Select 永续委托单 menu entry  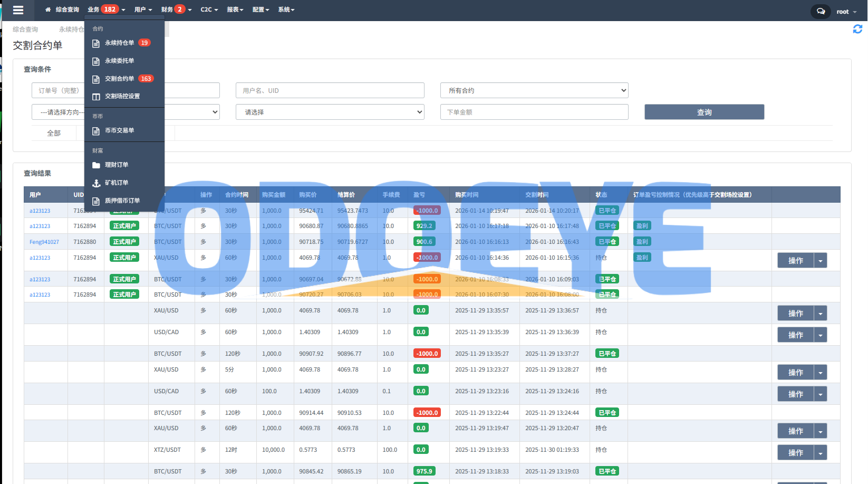tap(119, 61)
